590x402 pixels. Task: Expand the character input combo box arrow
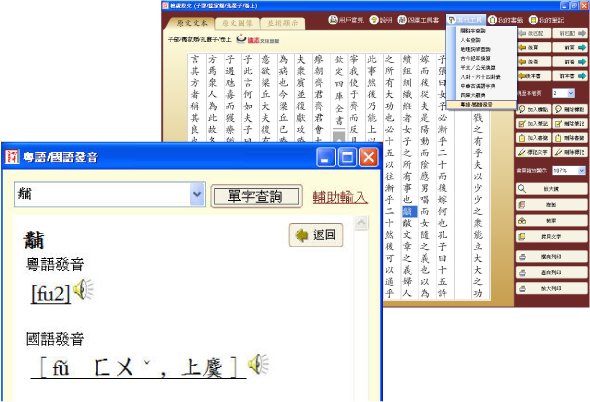(197, 194)
